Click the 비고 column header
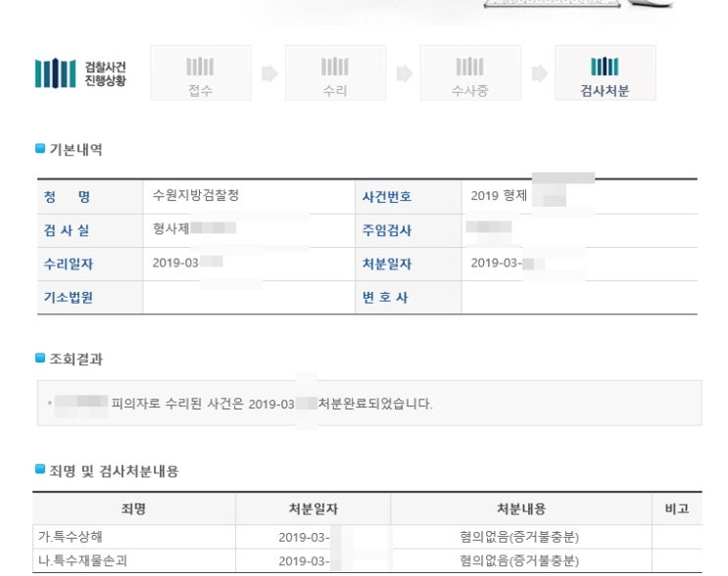Image resolution: width=728 pixels, height=576 pixels. tap(677, 508)
